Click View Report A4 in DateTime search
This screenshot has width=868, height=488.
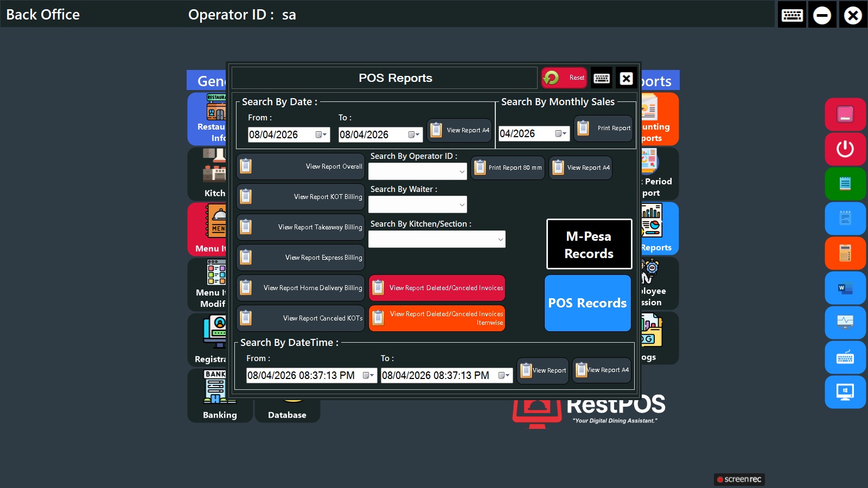(x=602, y=370)
